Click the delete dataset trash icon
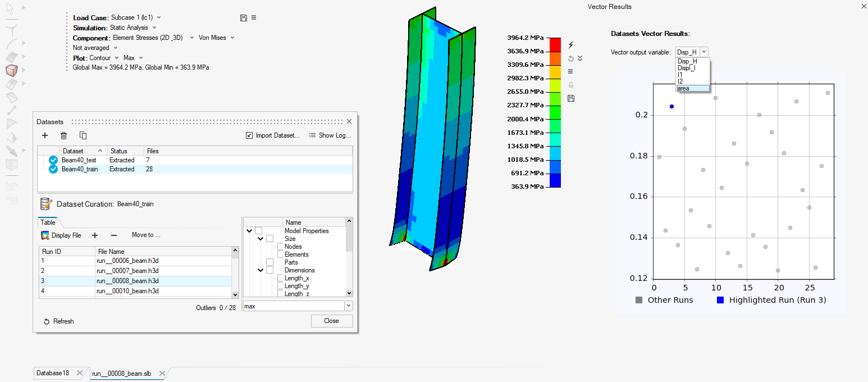The height and width of the screenshot is (382, 868). 64,135
